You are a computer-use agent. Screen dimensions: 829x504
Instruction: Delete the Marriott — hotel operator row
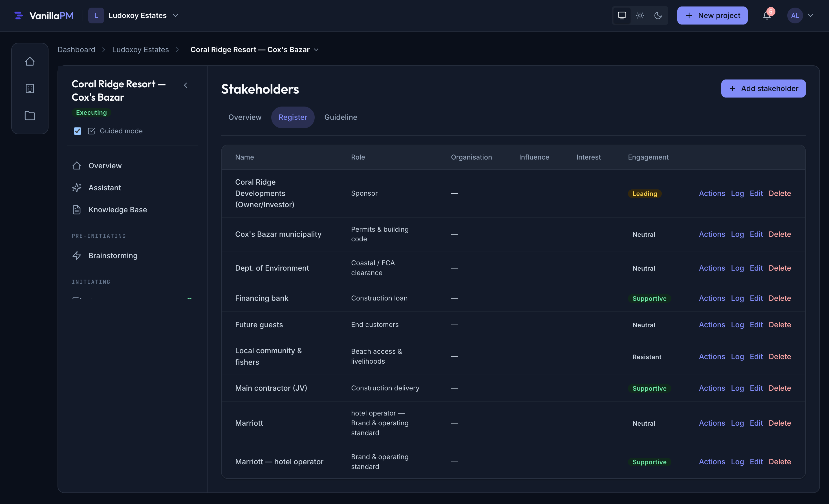tap(780, 462)
